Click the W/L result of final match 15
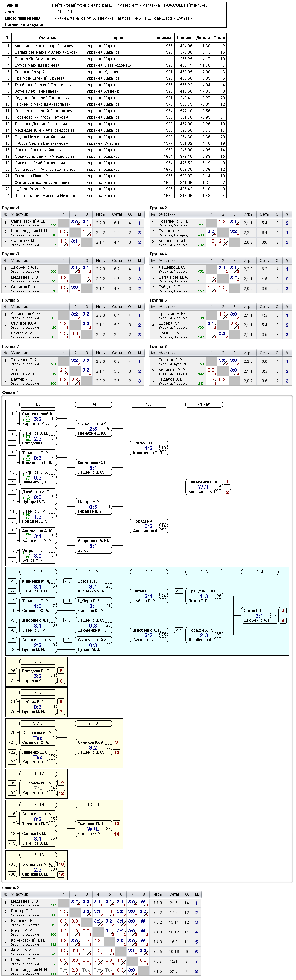 click(204, 487)
